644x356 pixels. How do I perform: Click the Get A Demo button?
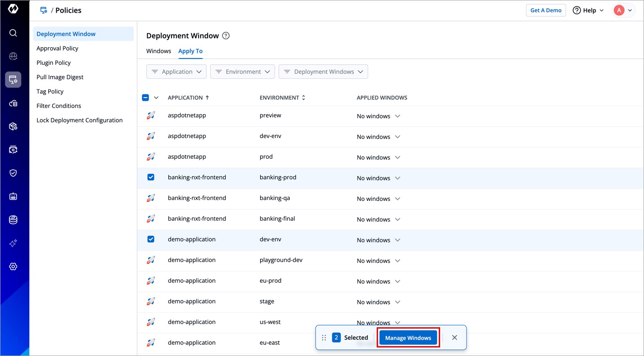[x=545, y=10]
